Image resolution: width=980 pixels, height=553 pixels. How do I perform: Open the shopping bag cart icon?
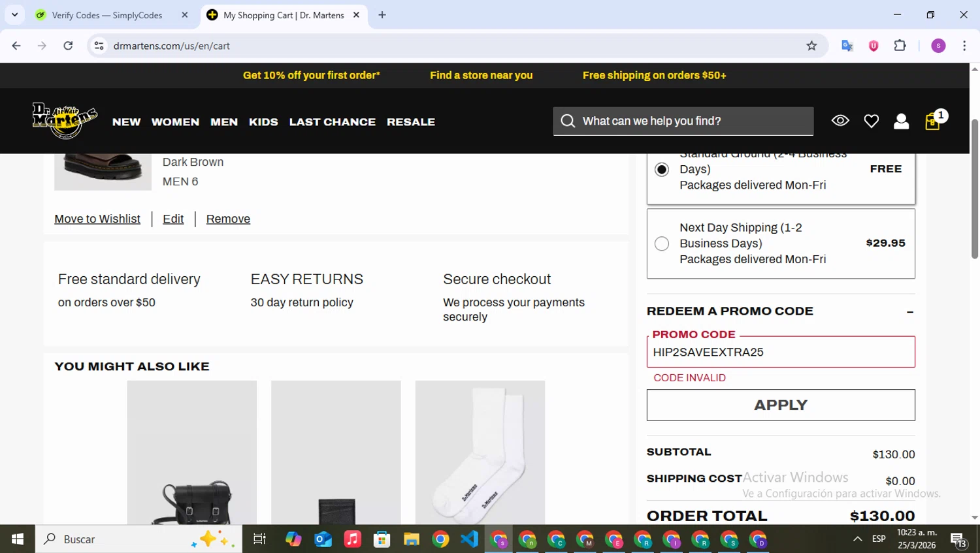(x=932, y=121)
